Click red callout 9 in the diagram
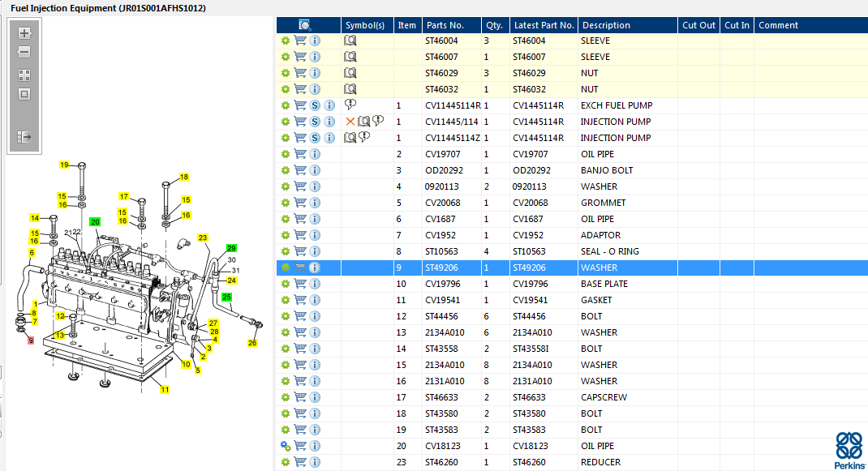Viewport: 868px width, 471px height. pyautogui.click(x=31, y=340)
